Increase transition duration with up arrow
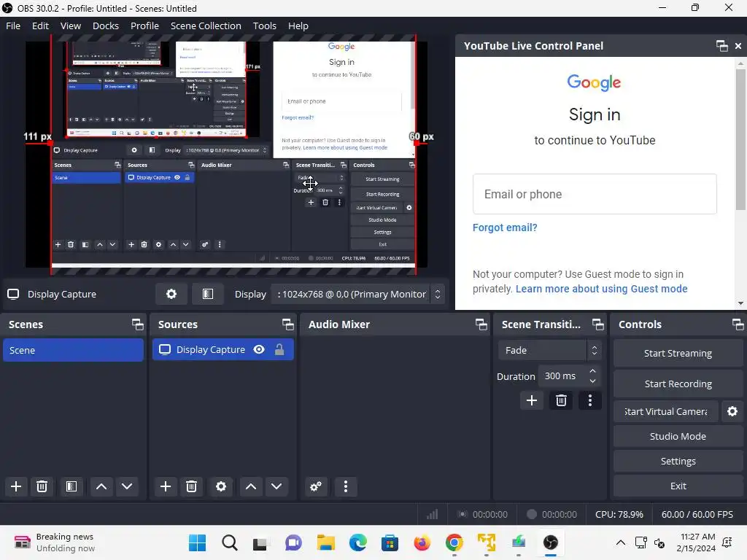The image size is (747, 560). [x=592, y=371]
